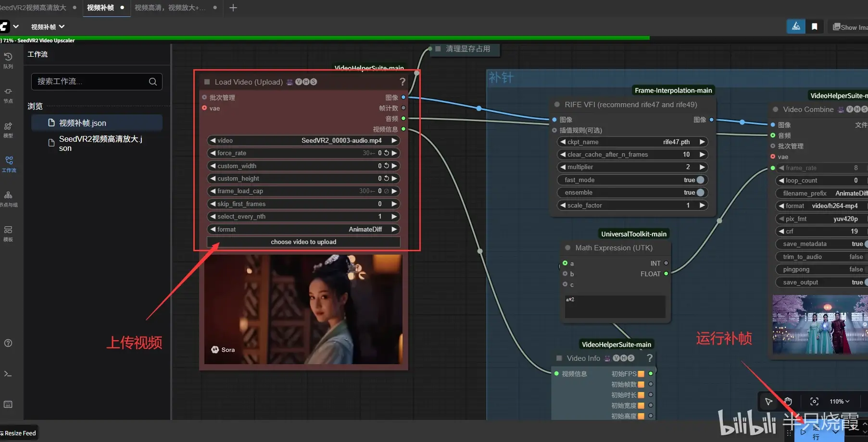The image size is (868, 442).
Task: Open 视频补帧.json in the workflow list
Action: point(97,123)
